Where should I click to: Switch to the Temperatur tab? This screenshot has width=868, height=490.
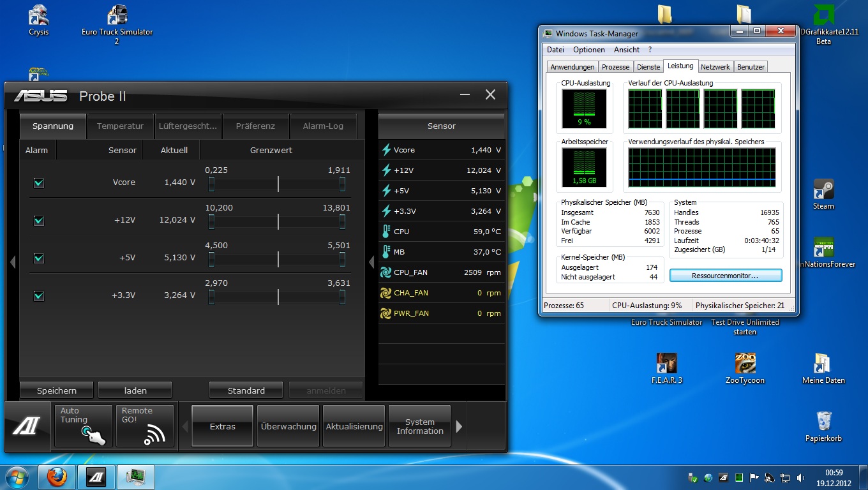[x=120, y=126]
